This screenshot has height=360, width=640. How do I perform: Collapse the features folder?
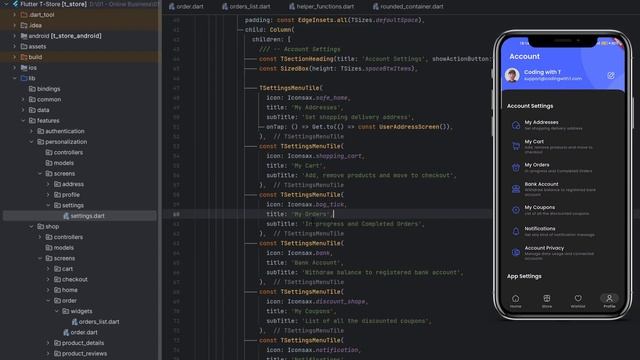(x=23, y=121)
